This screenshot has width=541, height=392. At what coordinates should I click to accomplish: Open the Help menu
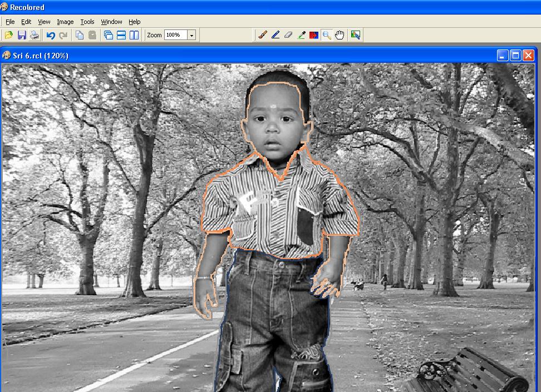pos(135,22)
